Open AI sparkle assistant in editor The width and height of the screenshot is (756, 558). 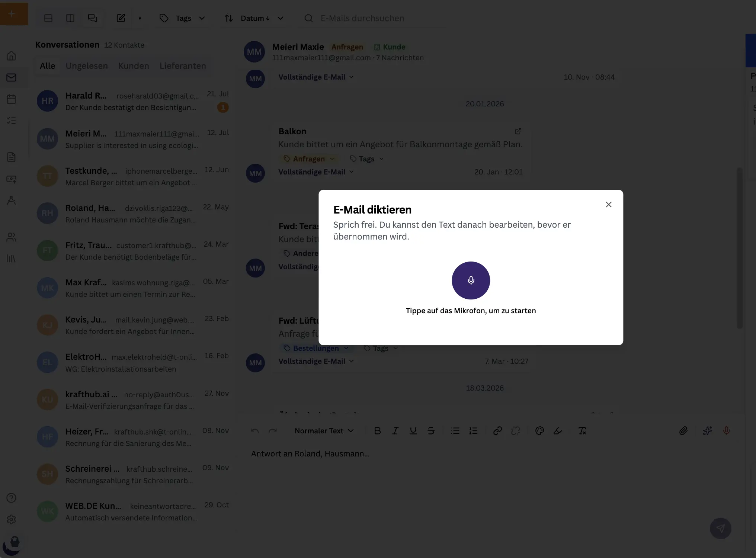pos(707,431)
